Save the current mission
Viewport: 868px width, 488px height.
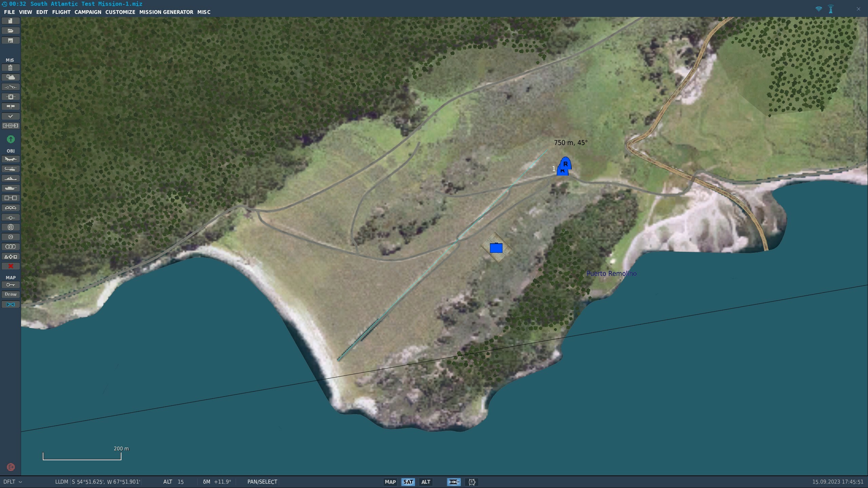coord(11,41)
